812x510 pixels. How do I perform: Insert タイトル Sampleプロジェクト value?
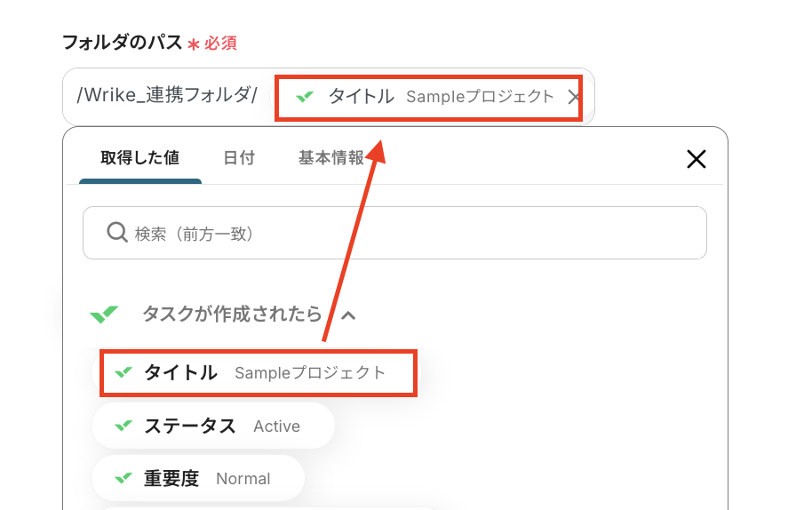pos(259,373)
